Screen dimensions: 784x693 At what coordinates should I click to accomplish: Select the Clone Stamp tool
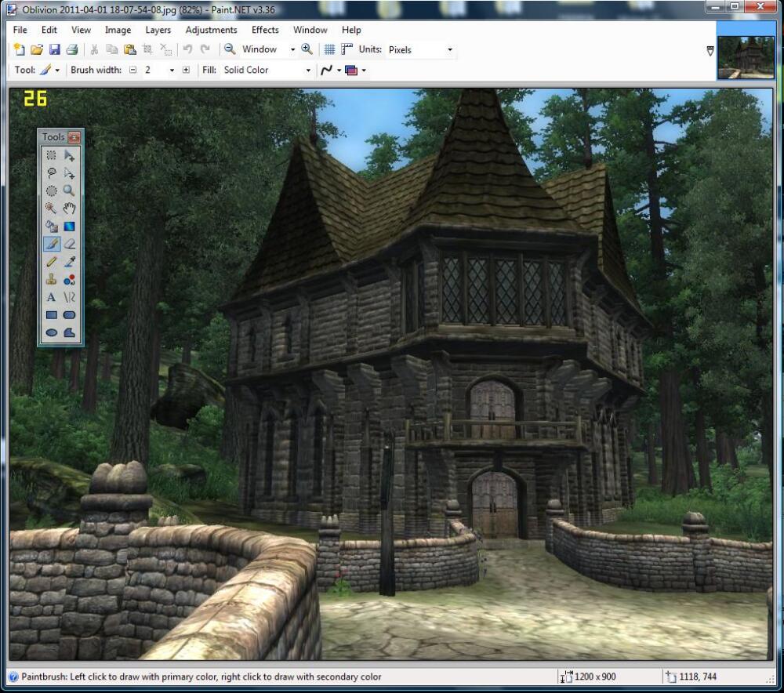(x=51, y=280)
